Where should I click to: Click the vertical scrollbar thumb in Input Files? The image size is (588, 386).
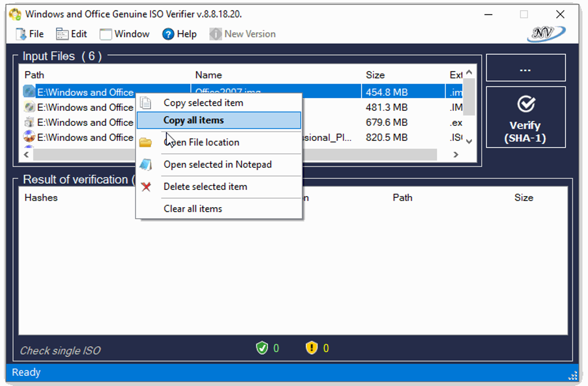pos(469,96)
